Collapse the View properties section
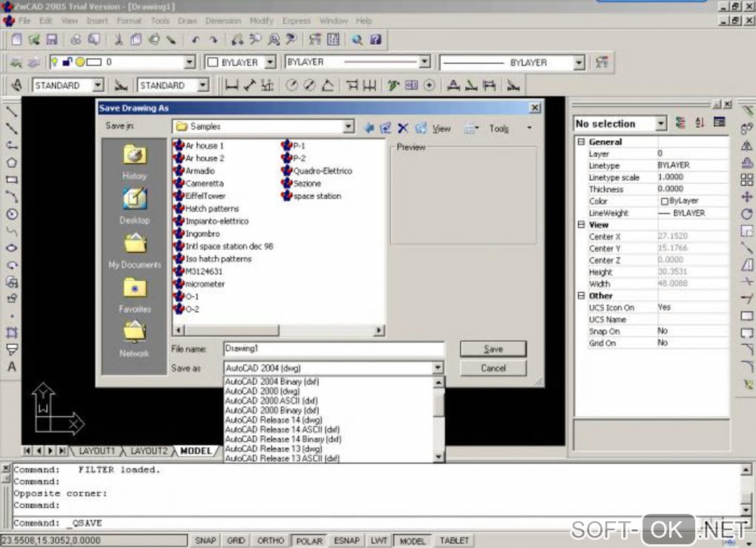The width and height of the screenshot is (756, 548). (581, 225)
